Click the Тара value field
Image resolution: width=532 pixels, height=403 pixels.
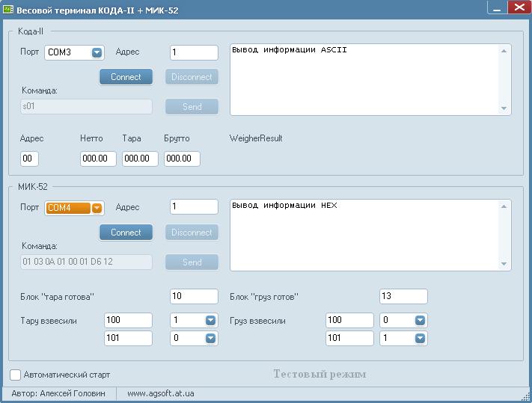140,159
